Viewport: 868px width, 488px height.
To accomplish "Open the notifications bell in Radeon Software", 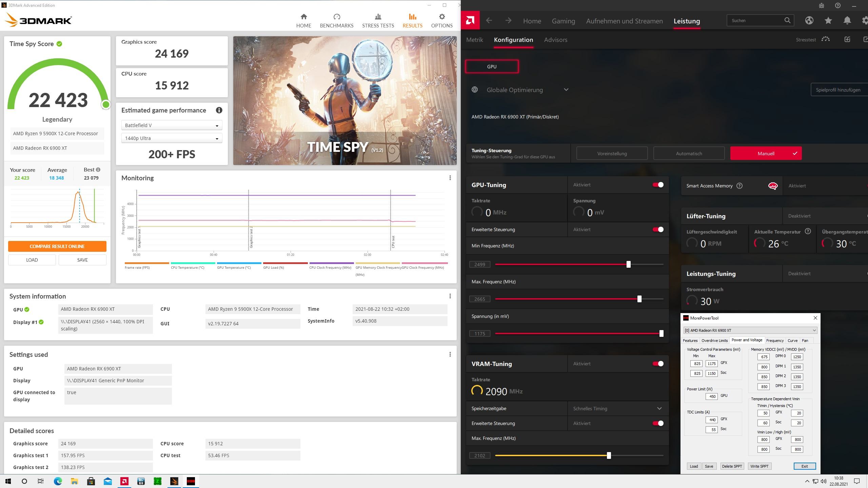I will [x=847, y=20].
